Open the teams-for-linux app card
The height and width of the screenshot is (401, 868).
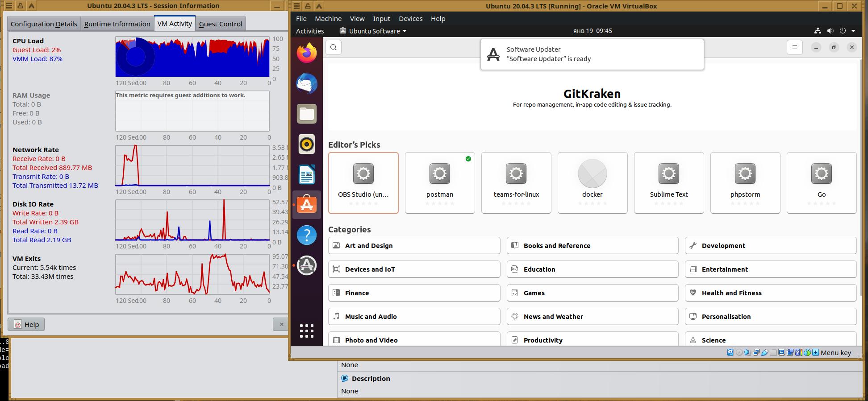(x=516, y=183)
